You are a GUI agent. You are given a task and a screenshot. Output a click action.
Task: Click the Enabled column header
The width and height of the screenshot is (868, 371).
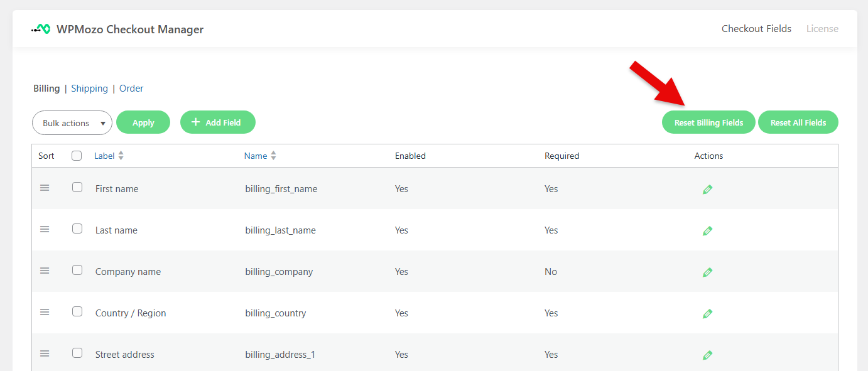click(410, 156)
